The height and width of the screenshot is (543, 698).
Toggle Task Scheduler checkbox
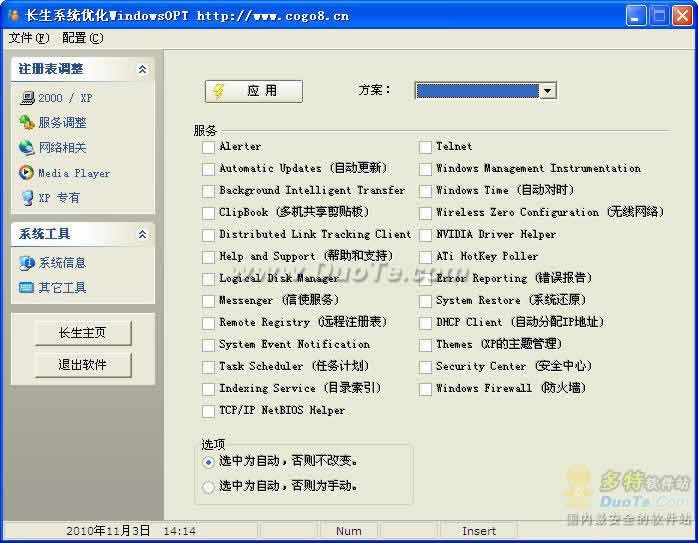click(208, 367)
